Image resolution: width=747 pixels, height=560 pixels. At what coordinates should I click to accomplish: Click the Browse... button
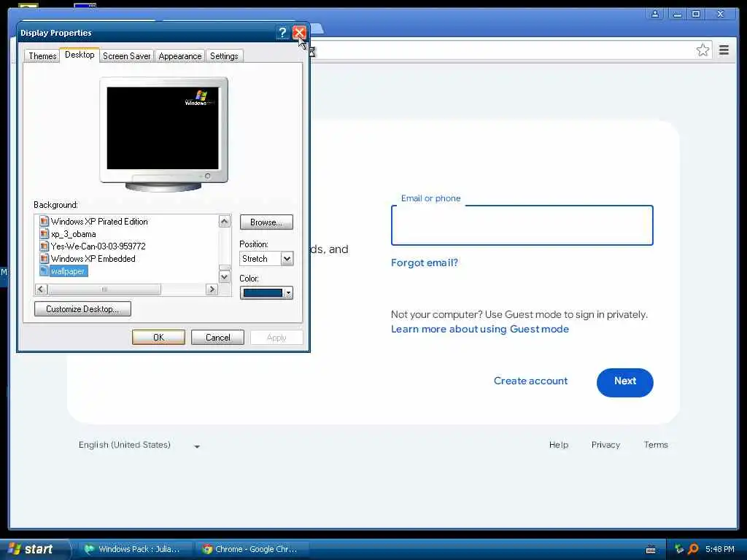[x=266, y=222]
